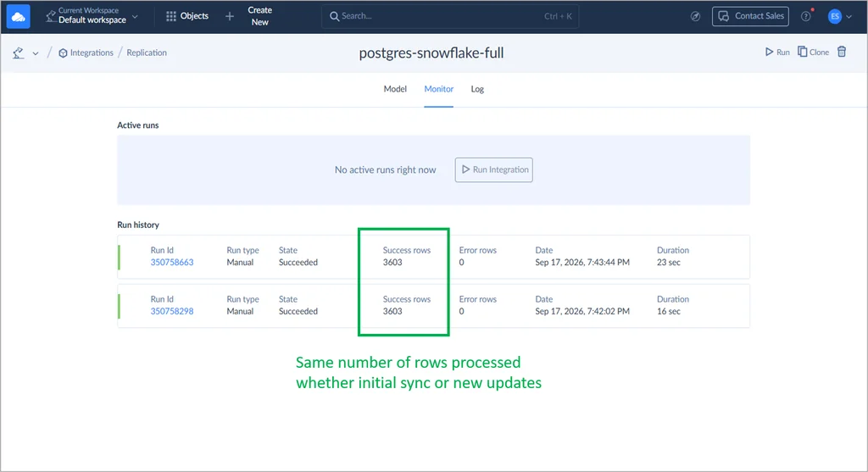This screenshot has width=868, height=472.
Task: Click the Run history heading
Action: pos(138,225)
